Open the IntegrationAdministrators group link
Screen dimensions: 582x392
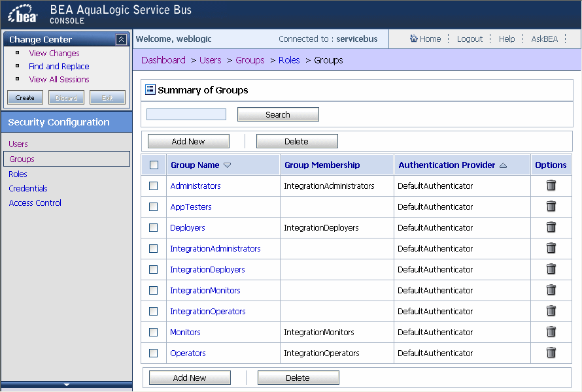pos(215,248)
